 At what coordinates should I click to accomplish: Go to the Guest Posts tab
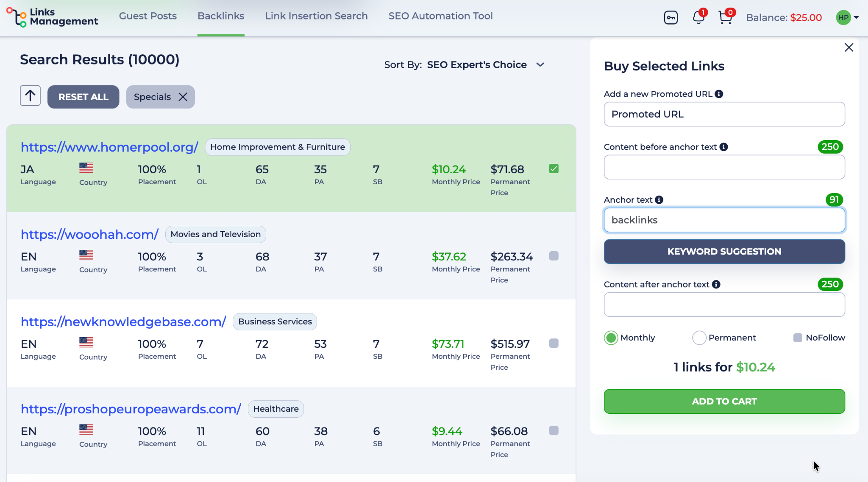click(148, 16)
